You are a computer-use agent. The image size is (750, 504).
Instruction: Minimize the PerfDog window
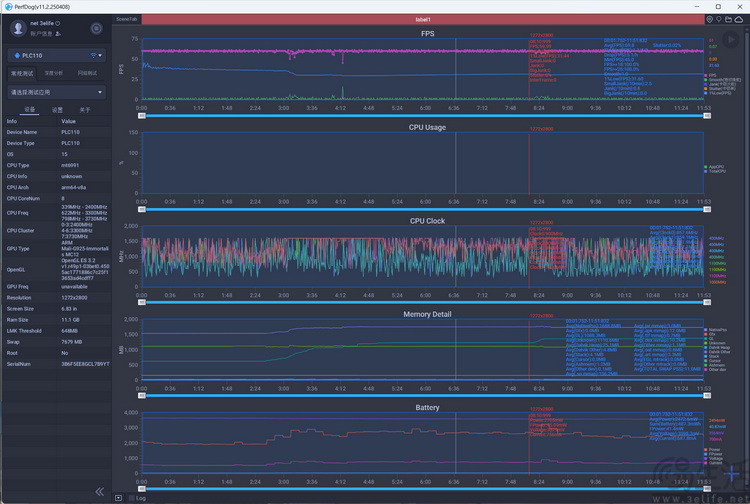point(696,7)
